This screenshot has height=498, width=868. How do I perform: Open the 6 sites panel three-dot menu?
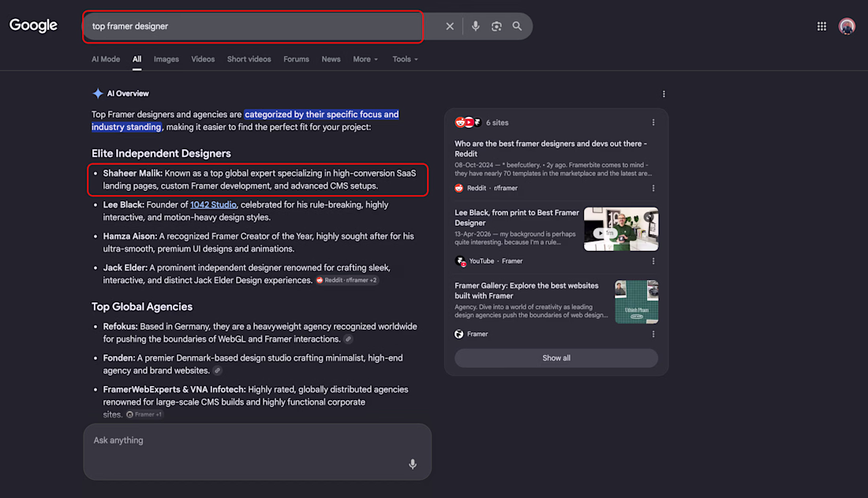click(x=653, y=122)
